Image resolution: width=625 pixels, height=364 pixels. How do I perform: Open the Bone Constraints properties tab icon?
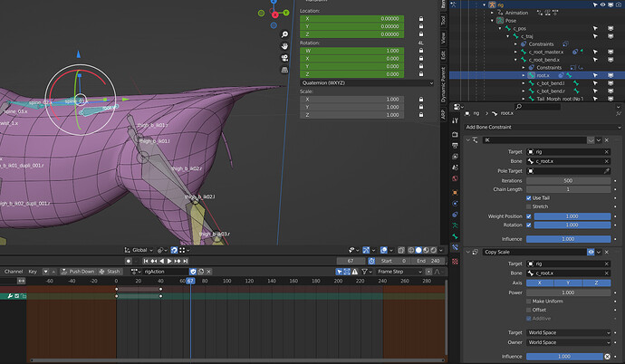click(x=455, y=247)
